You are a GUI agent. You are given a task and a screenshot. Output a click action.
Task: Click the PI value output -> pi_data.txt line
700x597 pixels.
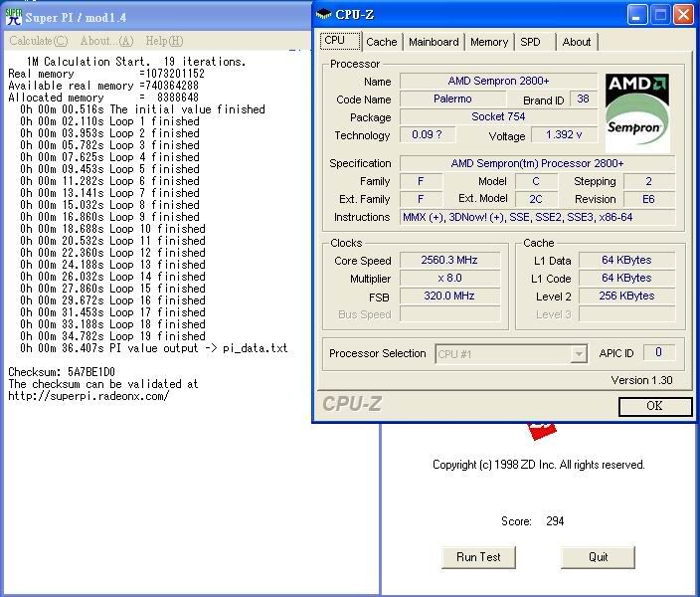153,348
